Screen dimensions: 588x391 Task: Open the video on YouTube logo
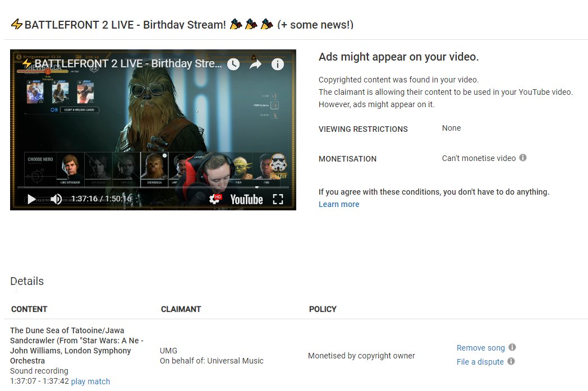pos(246,200)
